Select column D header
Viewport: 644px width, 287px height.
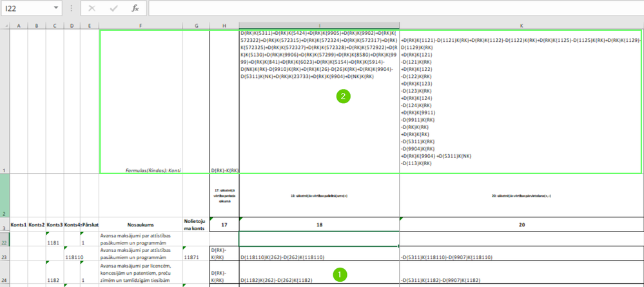point(72,26)
